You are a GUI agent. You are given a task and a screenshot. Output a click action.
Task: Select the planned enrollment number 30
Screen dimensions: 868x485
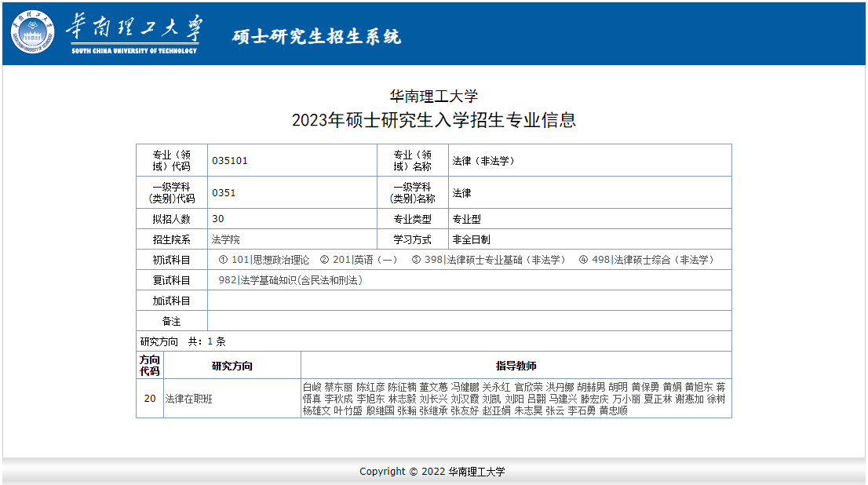(x=218, y=219)
